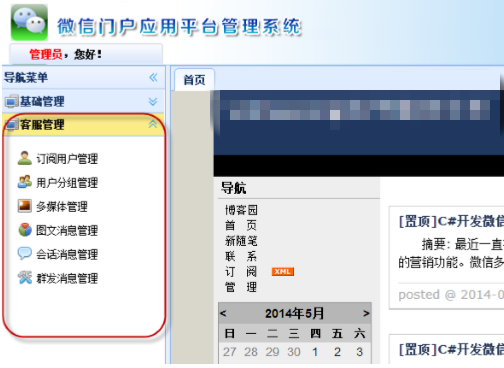The image size is (504, 368).
Task: Expand the 基础管理 accordion section
Action: [x=153, y=101]
